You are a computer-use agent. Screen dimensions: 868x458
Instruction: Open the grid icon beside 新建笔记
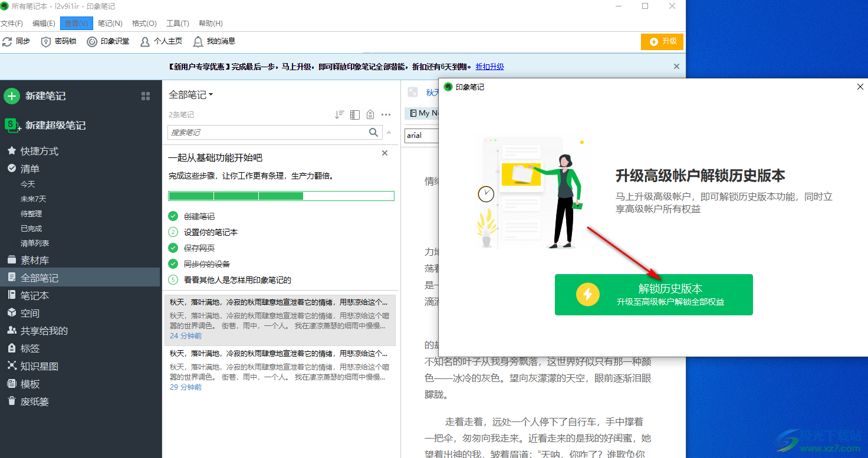tap(146, 96)
